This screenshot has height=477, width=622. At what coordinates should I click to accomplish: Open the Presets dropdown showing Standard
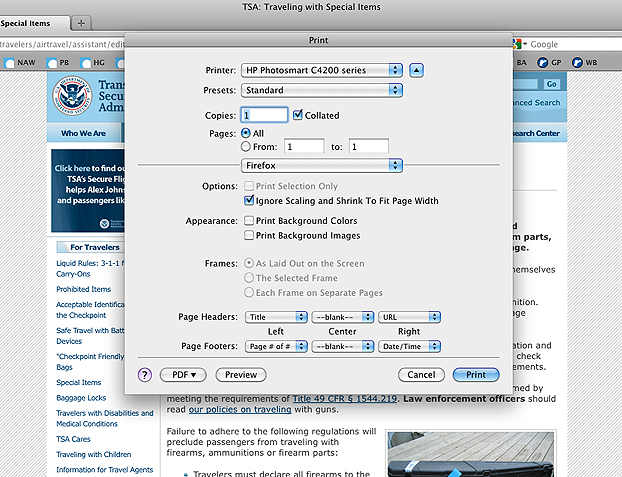click(x=322, y=90)
